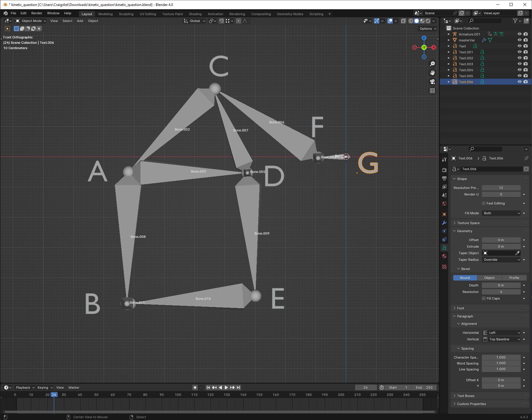532x420 pixels.
Task: Switch to the Shading workspace tab
Action: tap(195, 14)
